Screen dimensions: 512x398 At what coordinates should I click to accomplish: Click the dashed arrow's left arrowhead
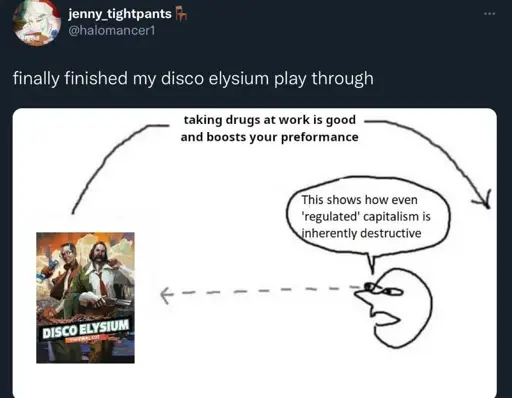167,295
